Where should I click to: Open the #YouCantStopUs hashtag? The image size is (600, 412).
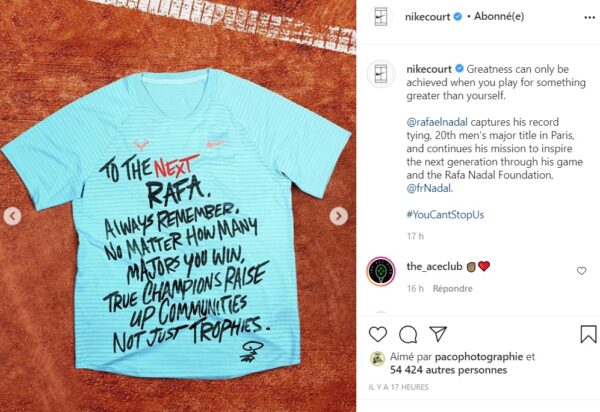pos(445,215)
